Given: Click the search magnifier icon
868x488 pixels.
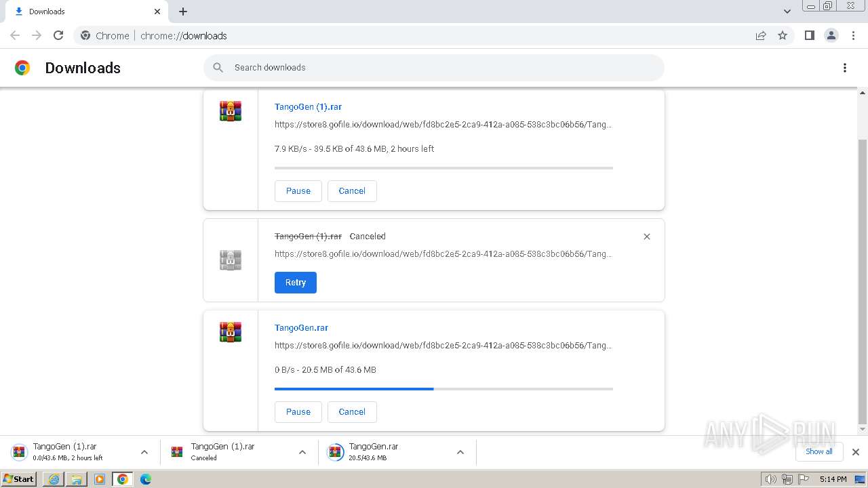Looking at the screenshot, I should click(x=218, y=68).
